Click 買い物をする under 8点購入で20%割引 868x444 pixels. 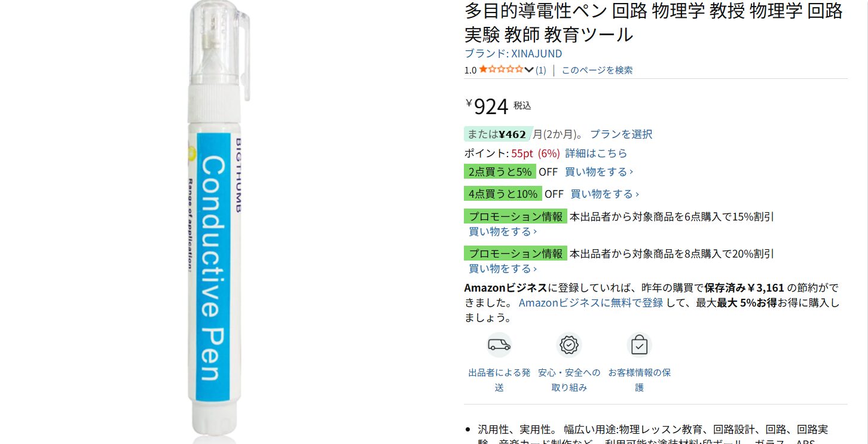coord(503,268)
